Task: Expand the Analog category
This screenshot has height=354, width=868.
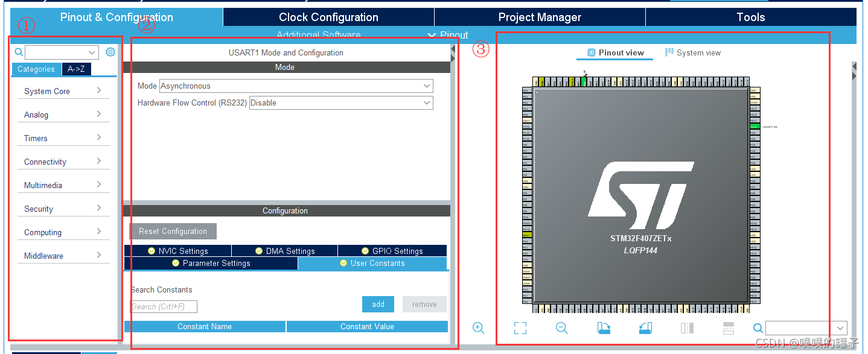Action: [63, 115]
